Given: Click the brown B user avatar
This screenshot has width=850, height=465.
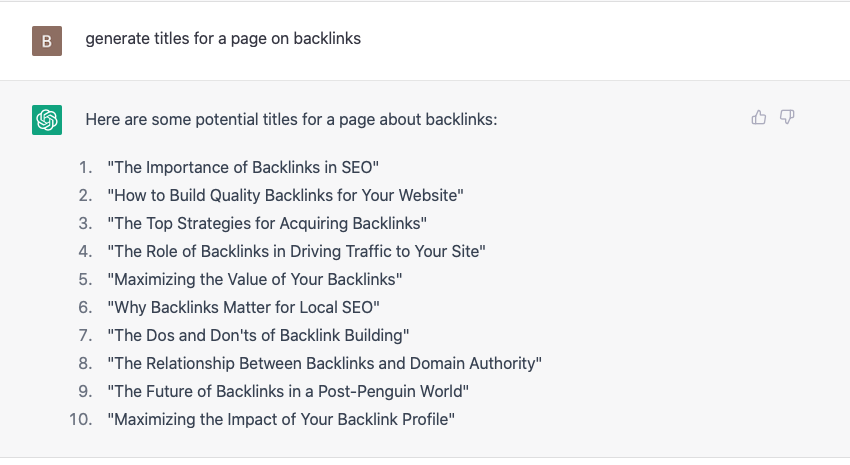Looking at the screenshot, I should 47,41.
